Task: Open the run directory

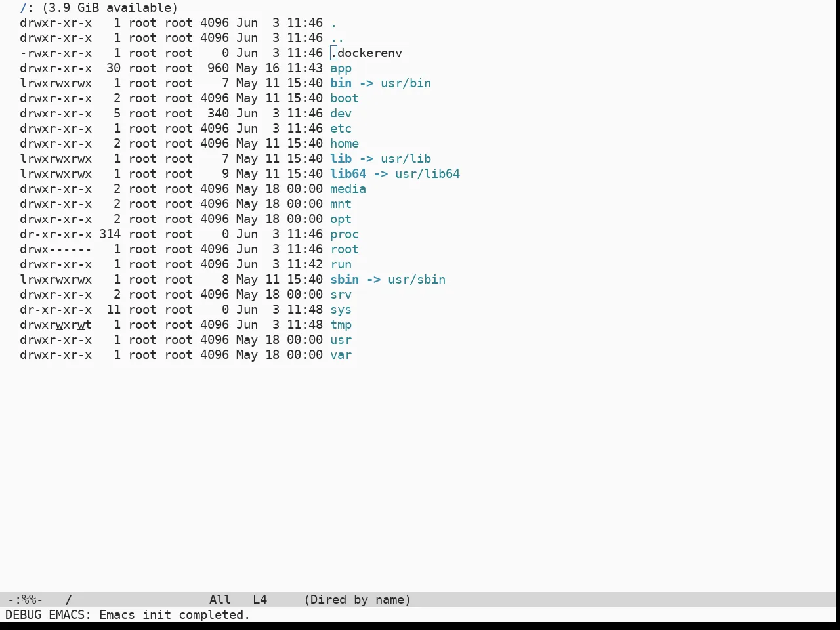Action: click(341, 264)
